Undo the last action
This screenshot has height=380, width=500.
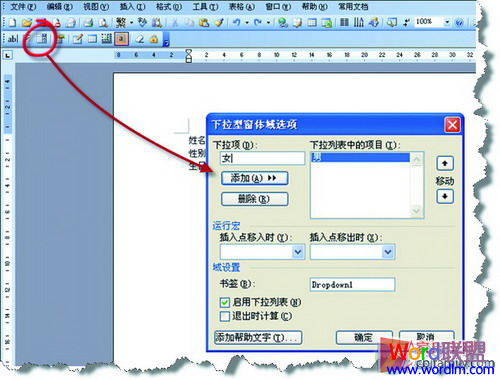coord(237,23)
